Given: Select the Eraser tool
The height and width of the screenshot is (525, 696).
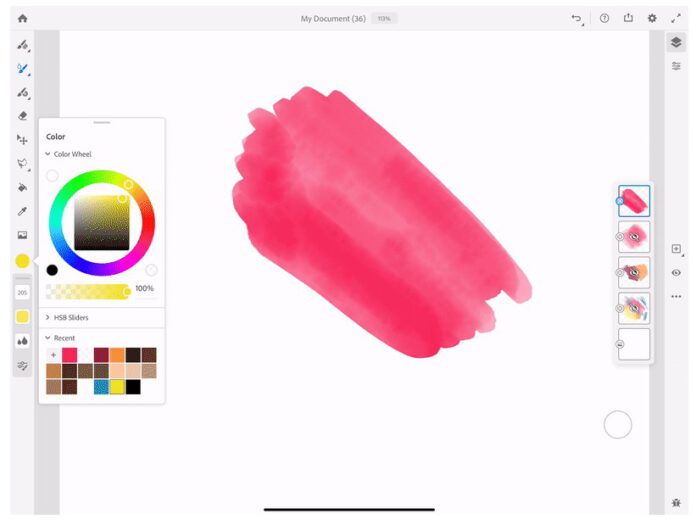Looking at the screenshot, I should tap(22, 116).
